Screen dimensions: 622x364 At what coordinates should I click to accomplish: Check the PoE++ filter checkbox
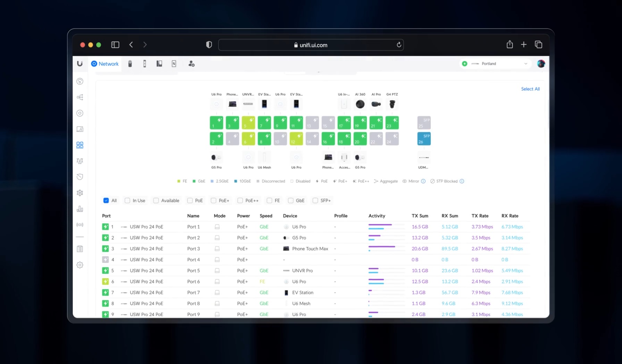coord(240,201)
